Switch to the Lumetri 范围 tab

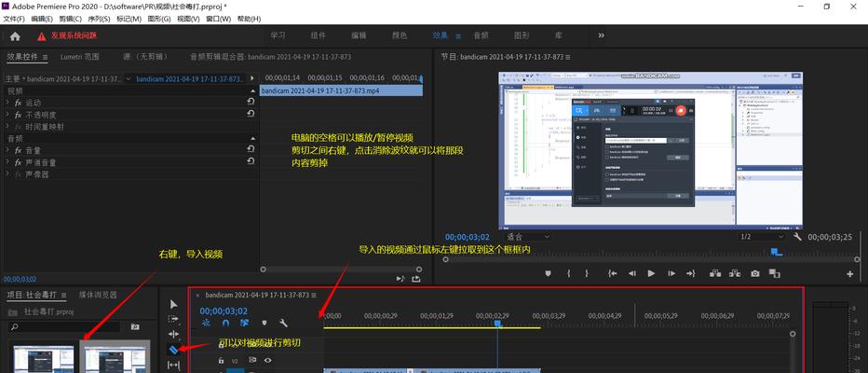click(80, 57)
